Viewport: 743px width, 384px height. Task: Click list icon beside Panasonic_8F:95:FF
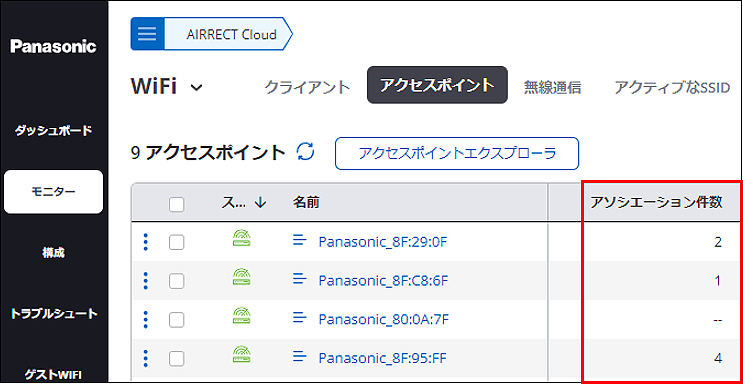pos(299,356)
